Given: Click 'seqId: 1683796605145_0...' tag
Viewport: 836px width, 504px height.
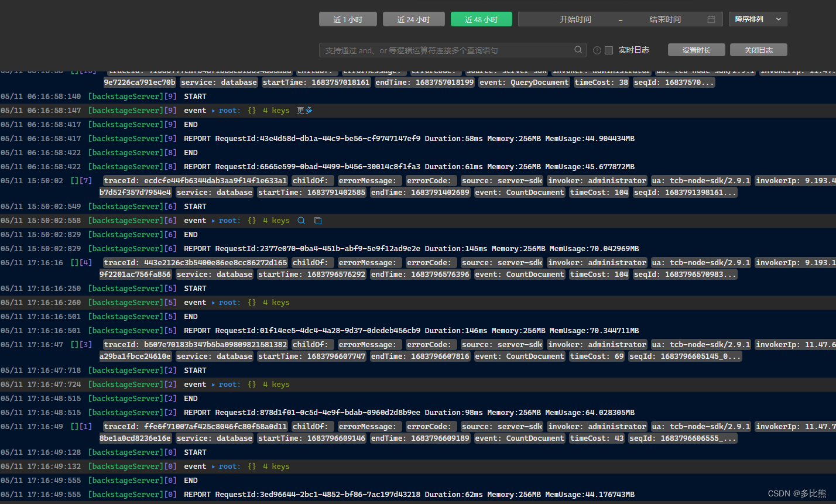Looking at the screenshot, I should [685, 356].
